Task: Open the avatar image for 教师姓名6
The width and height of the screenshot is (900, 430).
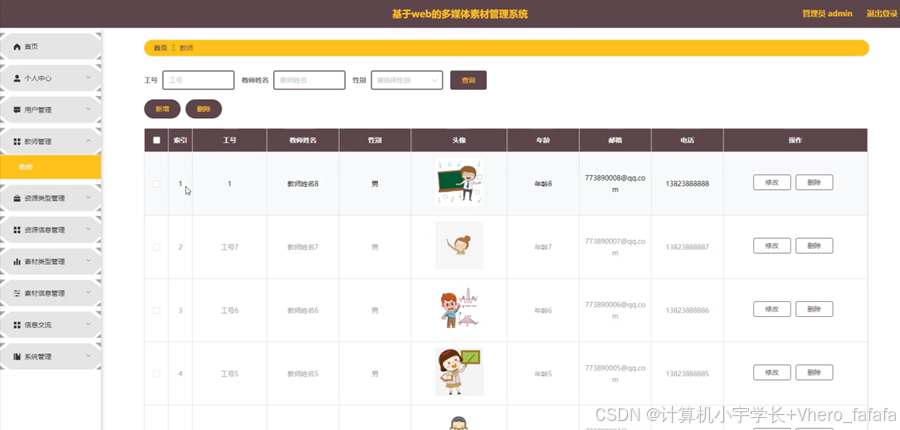Action: point(459,308)
